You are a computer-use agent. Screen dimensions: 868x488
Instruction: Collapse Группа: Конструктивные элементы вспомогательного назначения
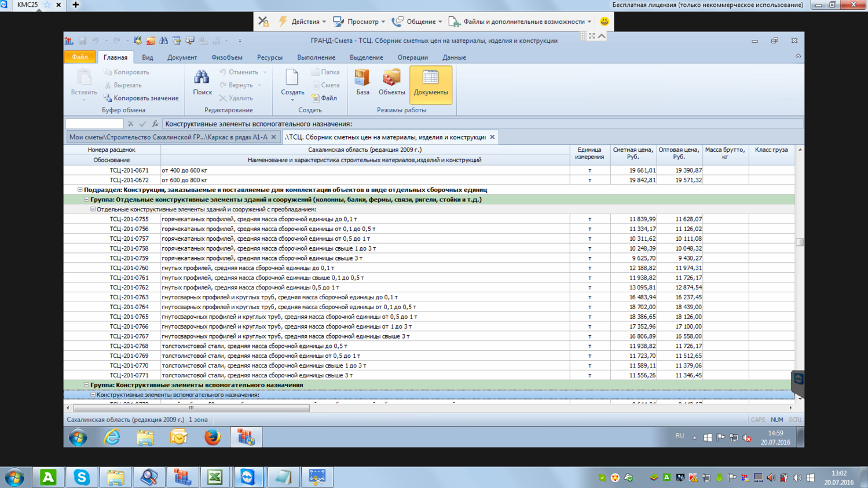tap(86, 385)
